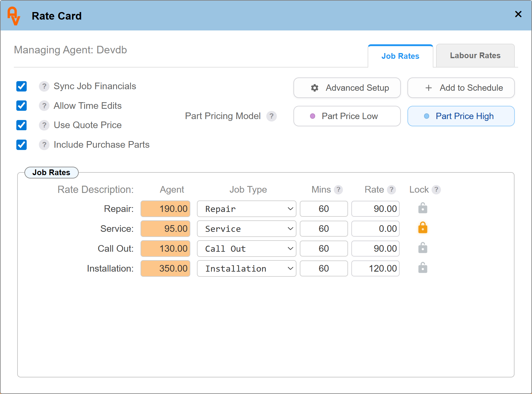Expand the Call Out job type dropdown
Screen dimensions: 532x394
[x=246, y=249]
